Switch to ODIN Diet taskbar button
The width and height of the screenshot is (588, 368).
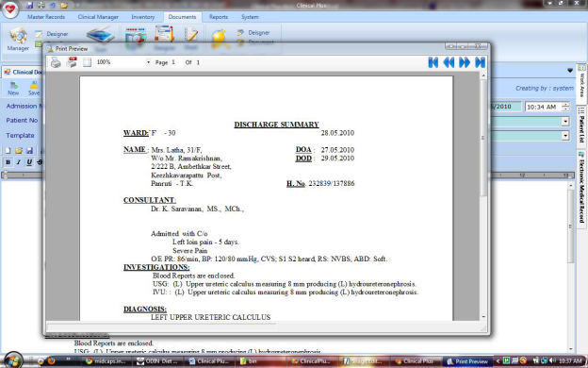159,361
